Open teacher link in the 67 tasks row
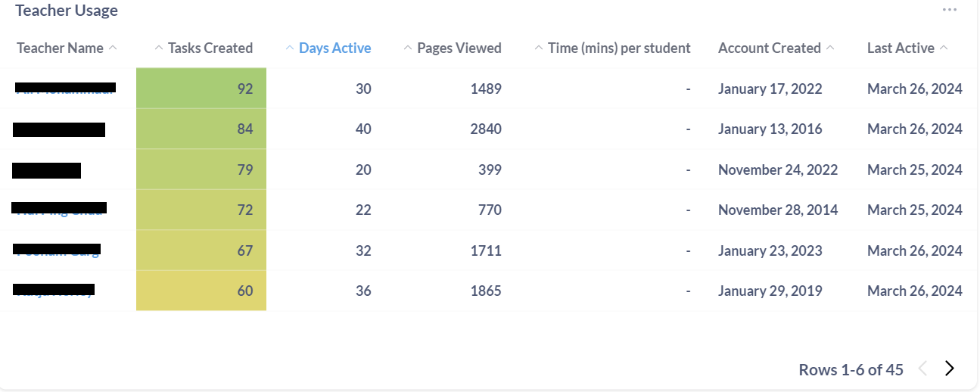Viewport: 980px width, 392px height. click(x=58, y=250)
